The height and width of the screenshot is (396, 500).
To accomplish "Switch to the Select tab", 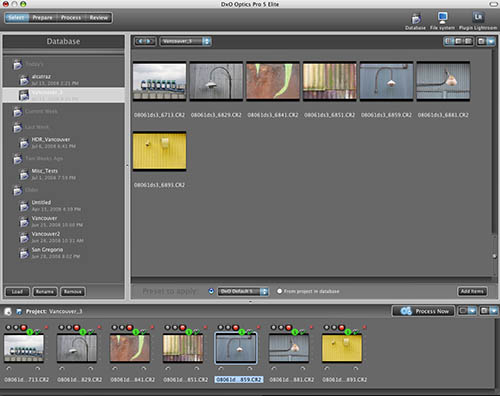I will coord(17,18).
